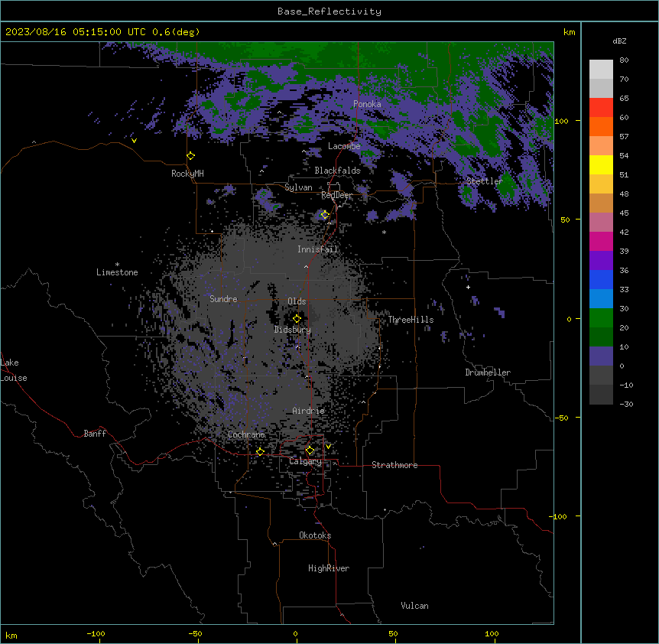Viewport: 659px width, 644px height.
Task: Select the -30 value on the dBZ legend
Action: click(x=626, y=405)
